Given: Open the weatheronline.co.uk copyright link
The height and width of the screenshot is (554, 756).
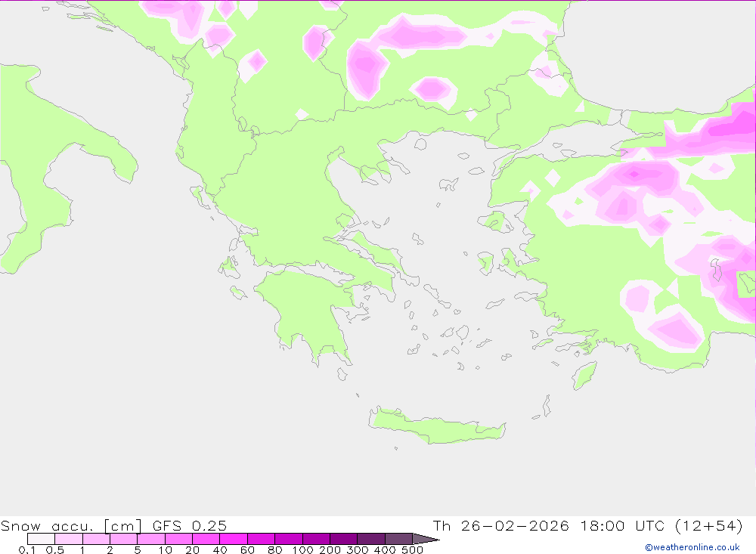Looking at the screenshot, I should [x=692, y=547].
